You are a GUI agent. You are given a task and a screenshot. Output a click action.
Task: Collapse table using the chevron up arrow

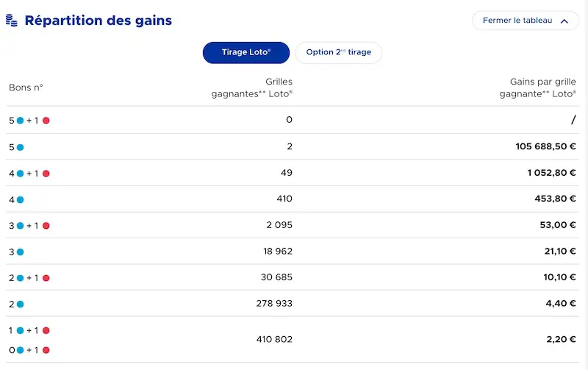pyautogui.click(x=564, y=21)
